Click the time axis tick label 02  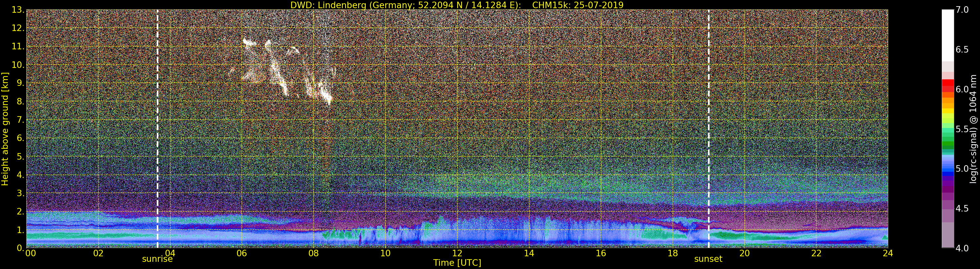(98, 253)
